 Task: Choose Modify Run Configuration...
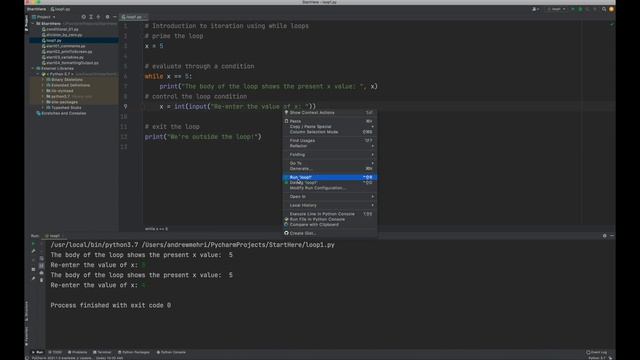pos(329,188)
